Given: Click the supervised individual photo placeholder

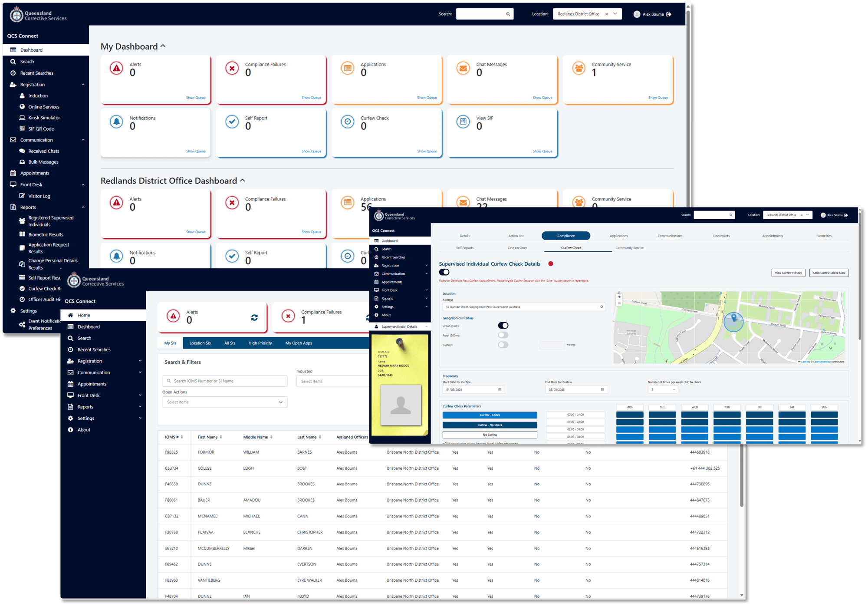Looking at the screenshot, I should [x=401, y=405].
